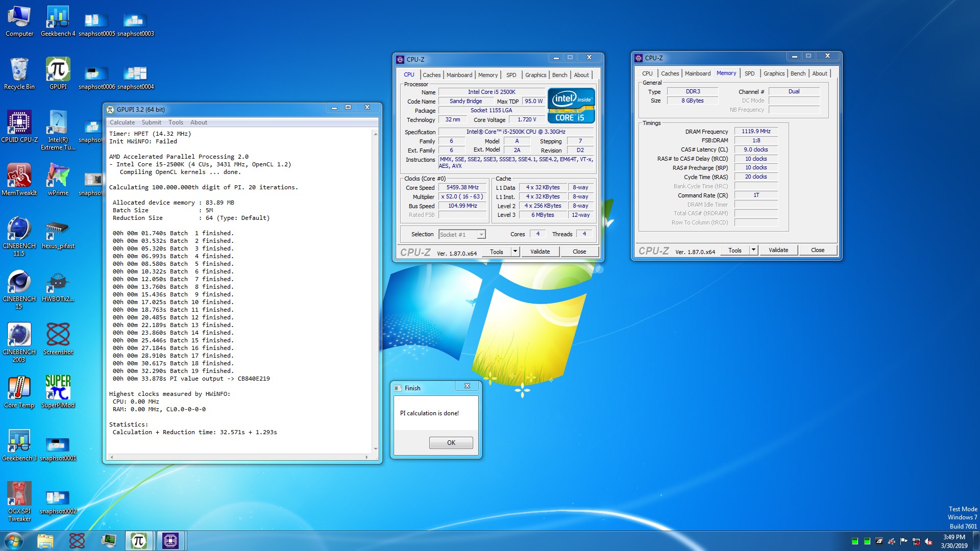Switch to Caches tab in left CPU-Z

(x=431, y=75)
